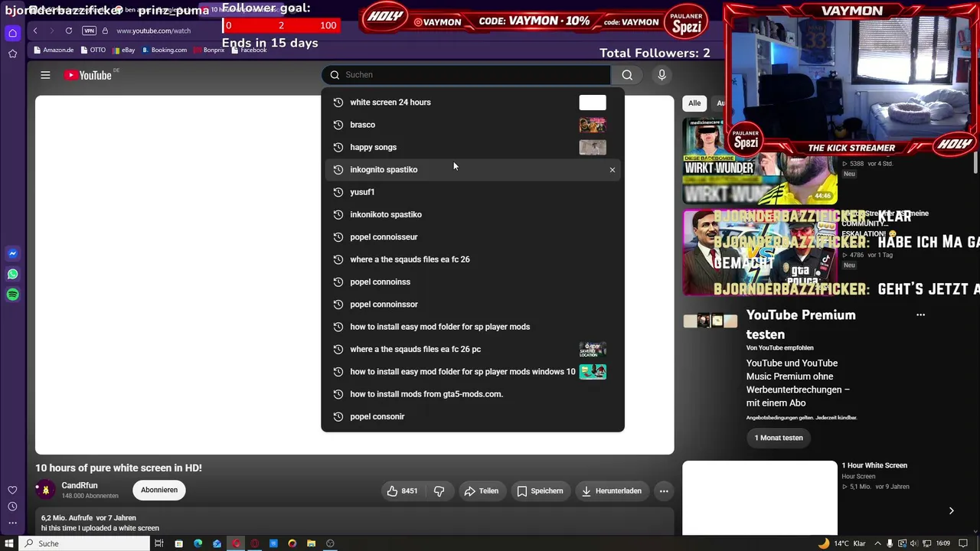Subscribe with the Abonnieren button
Screen dimensions: 980x551
pos(159,490)
